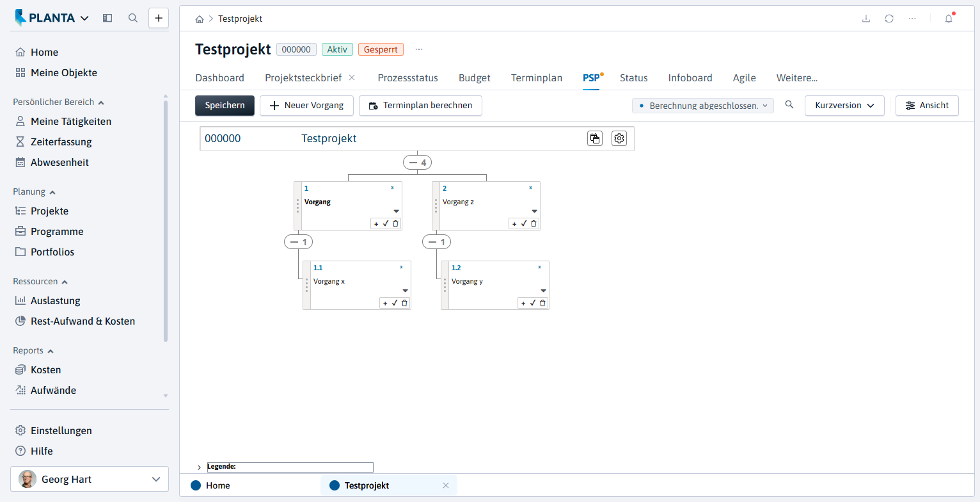Expand the Legende section
Image resolution: width=980 pixels, height=502 pixels.
click(x=199, y=467)
